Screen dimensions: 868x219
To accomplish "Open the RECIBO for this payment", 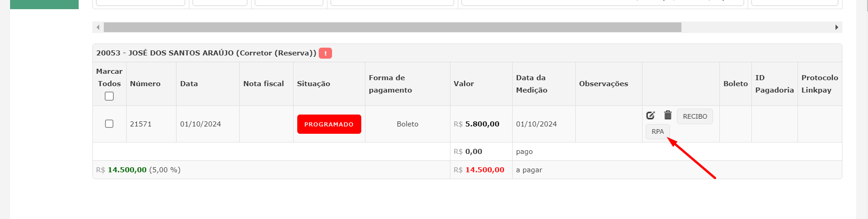I will pos(695,116).
